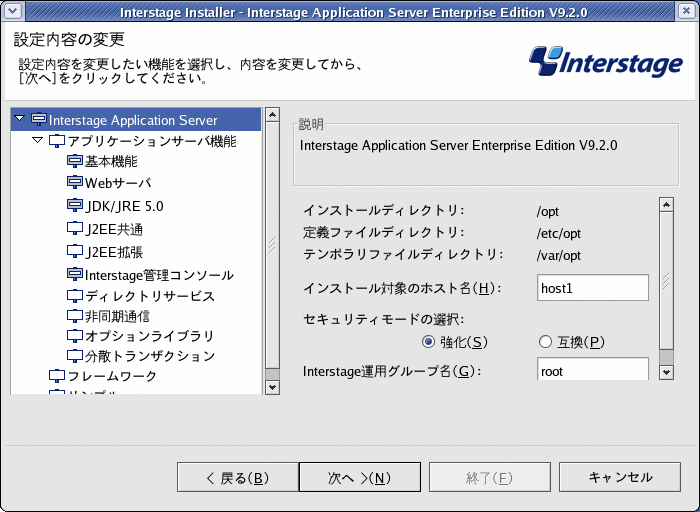Collapse the Interstage Application Server tree node
Image resolution: width=700 pixels, height=512 pixels.
[x=19, y=118]
